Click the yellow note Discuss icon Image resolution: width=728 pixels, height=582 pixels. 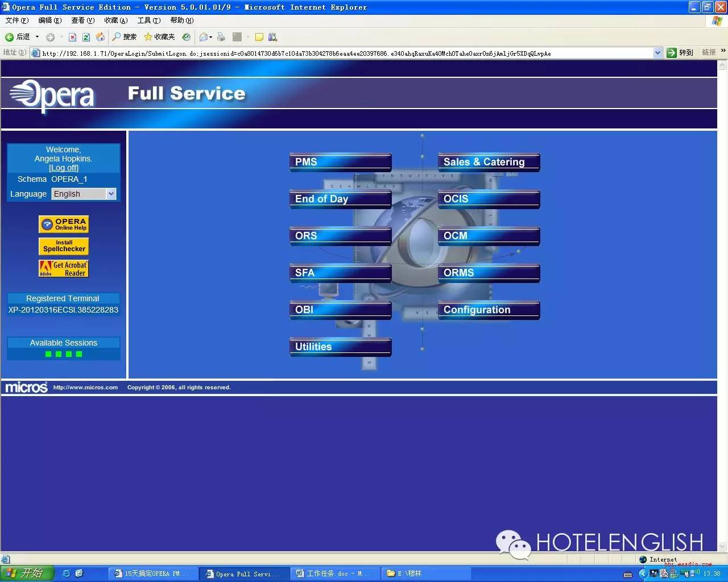(x=259, y=37)
